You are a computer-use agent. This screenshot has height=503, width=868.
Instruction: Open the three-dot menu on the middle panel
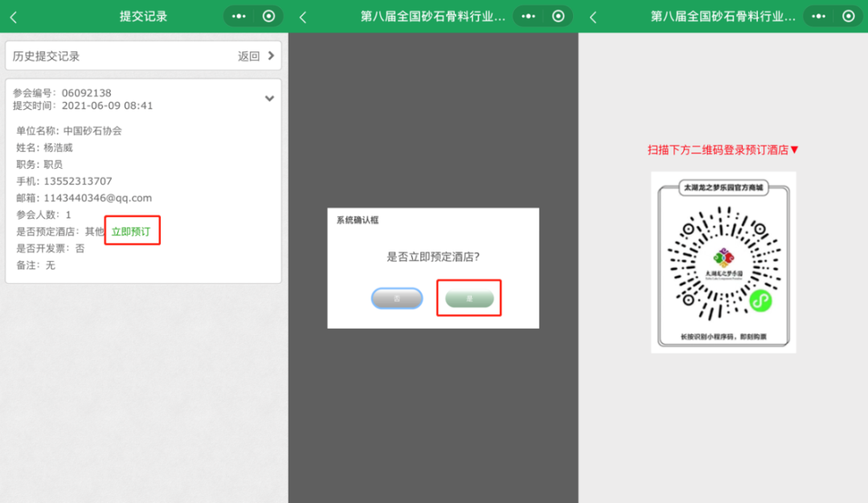530,15
